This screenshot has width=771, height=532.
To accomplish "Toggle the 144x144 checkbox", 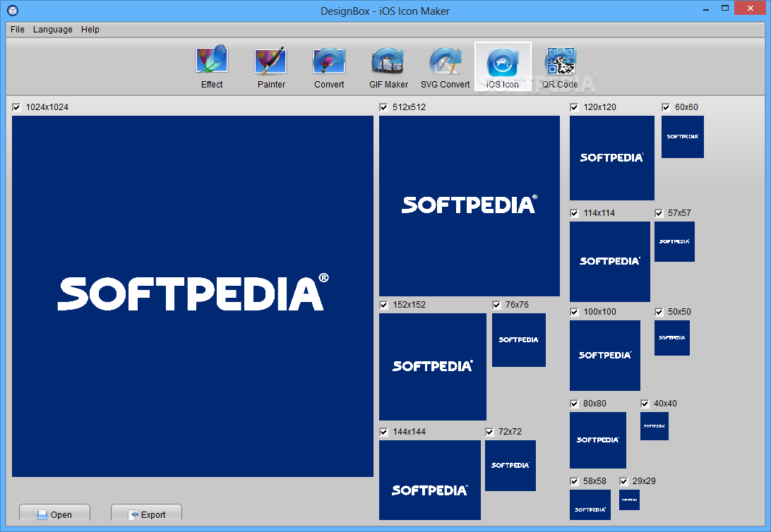I will [383, 432].
